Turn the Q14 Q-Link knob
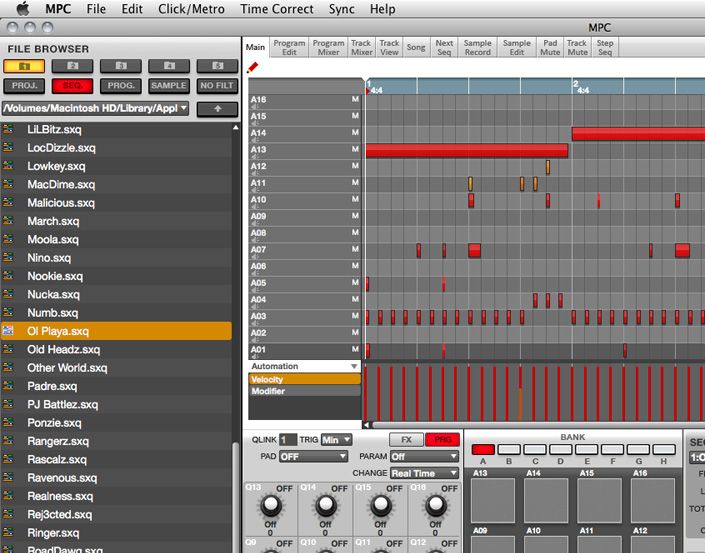The image size is (705, 553). click(x=326, y=504)
